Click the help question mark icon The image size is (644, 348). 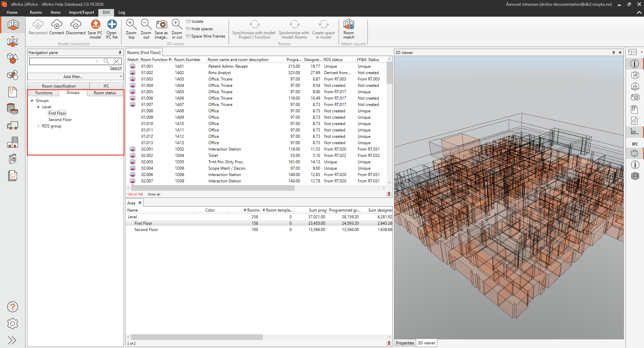pyautogui.click(x=12, y=307)
